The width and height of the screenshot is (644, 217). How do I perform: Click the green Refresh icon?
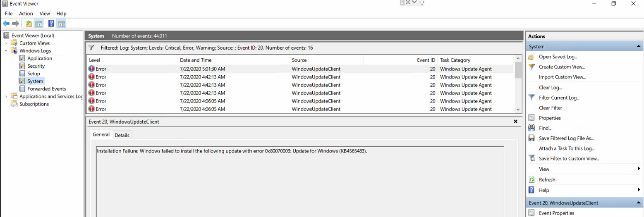tap(532, 180)
